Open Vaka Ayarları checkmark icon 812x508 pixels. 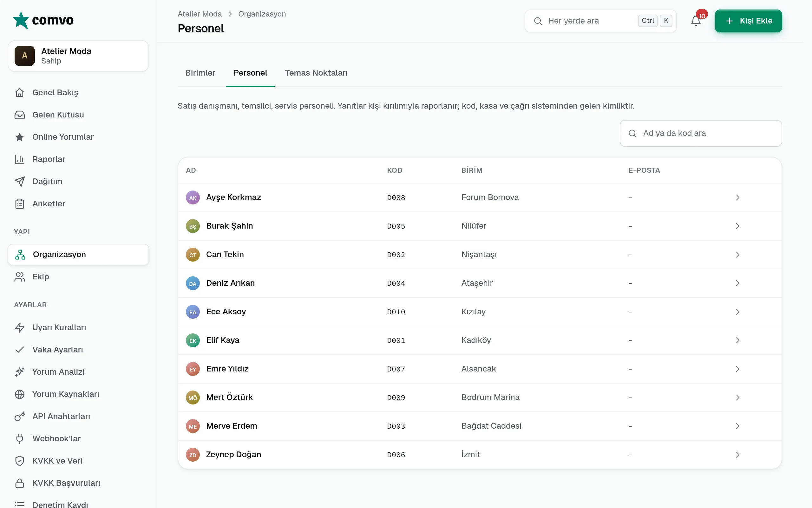point(20,350)
